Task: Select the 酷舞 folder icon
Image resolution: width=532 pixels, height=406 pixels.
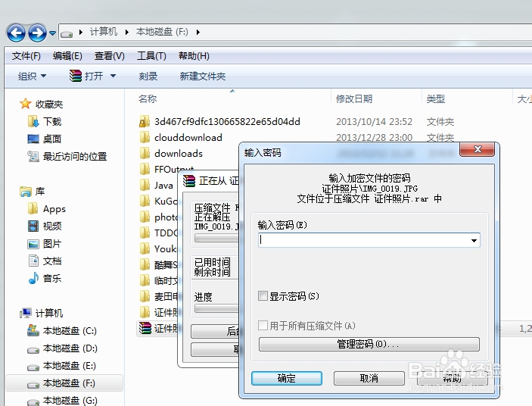Action: [x=145, y=265]
